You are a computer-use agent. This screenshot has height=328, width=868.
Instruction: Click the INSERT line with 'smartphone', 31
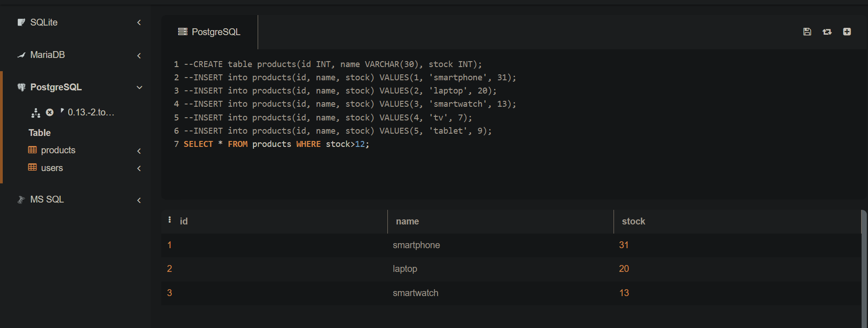(350, 78)
